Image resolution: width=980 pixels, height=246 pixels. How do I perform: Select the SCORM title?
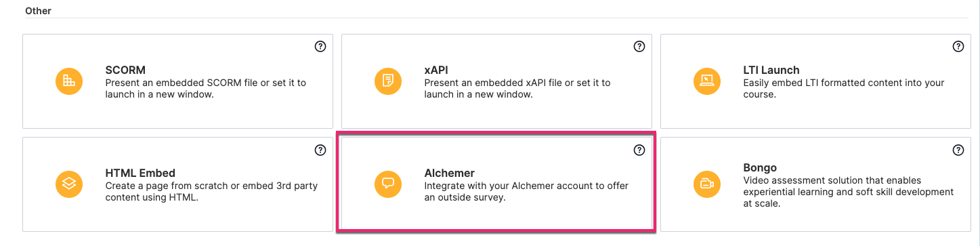pos(125,70)
